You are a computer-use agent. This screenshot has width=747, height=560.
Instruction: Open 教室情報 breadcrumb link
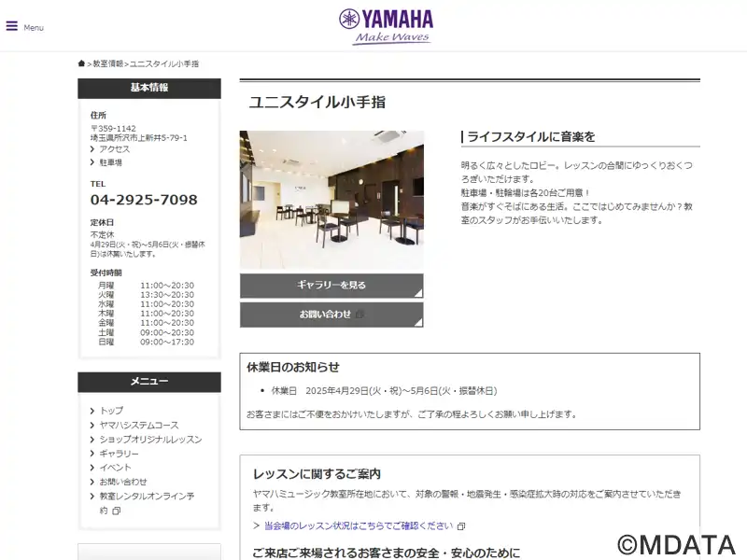coord(108,63)
